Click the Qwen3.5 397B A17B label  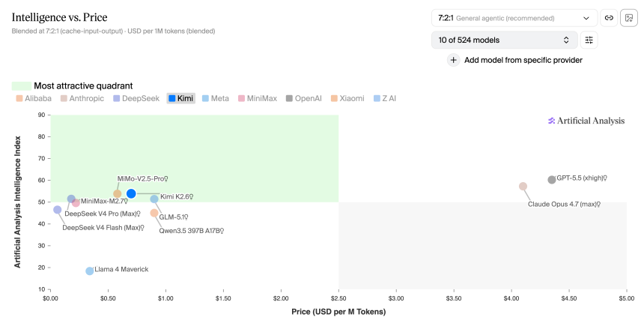click(x=192, y=231)
